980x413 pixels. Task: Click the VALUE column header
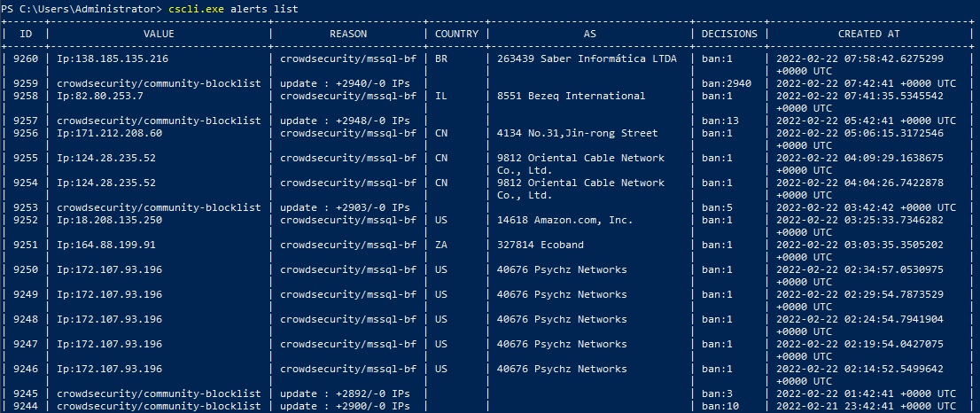pyautogui.click(x=159, y=34)
